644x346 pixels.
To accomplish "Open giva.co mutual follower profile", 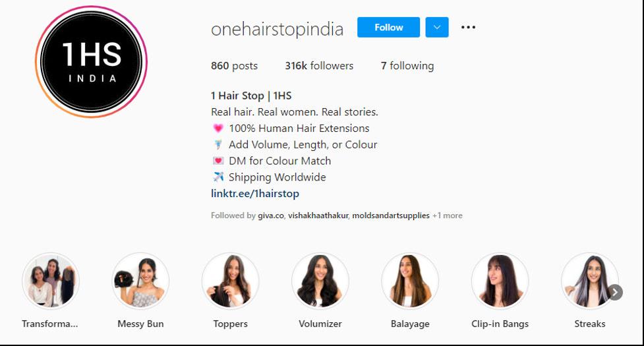I will tap(271, 216).
